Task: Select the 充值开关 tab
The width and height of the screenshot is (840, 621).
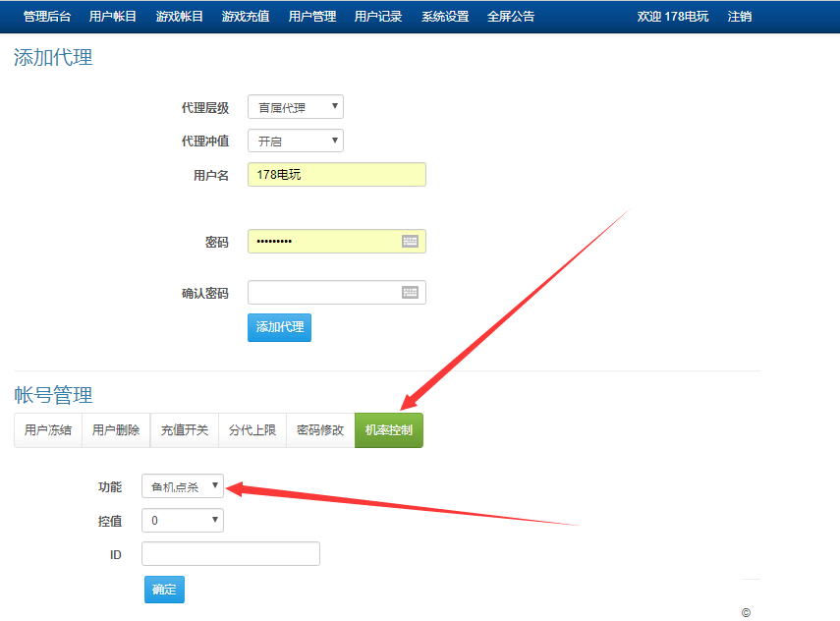Action: (183, 429)
